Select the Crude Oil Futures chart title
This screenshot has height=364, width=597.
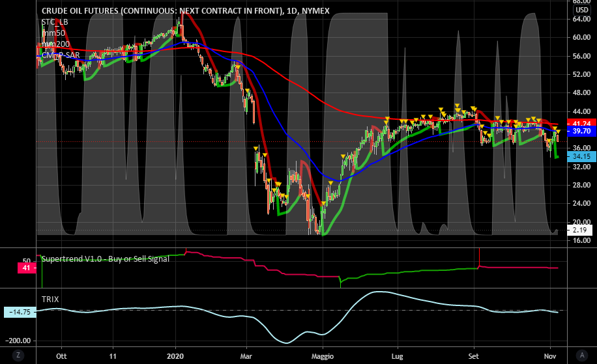[x=185, y=10]
